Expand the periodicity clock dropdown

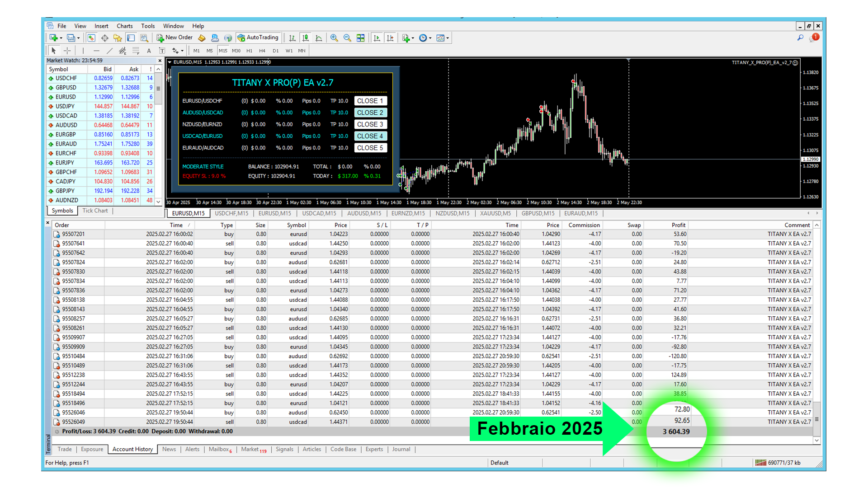pyautogui.click(x=430, y=38)
